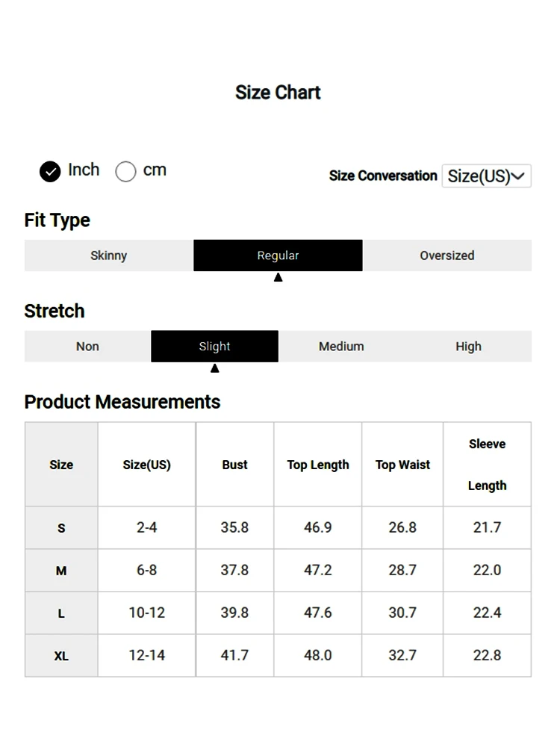Select the XL size row
Image resolution: width=560 pixels, height=747 pixels.
click(x=61, y=656)
